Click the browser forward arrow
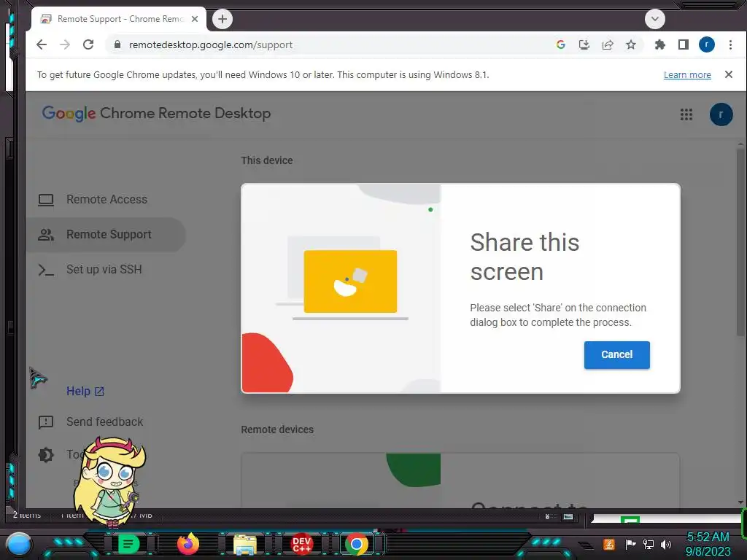 tap(65, 44)
